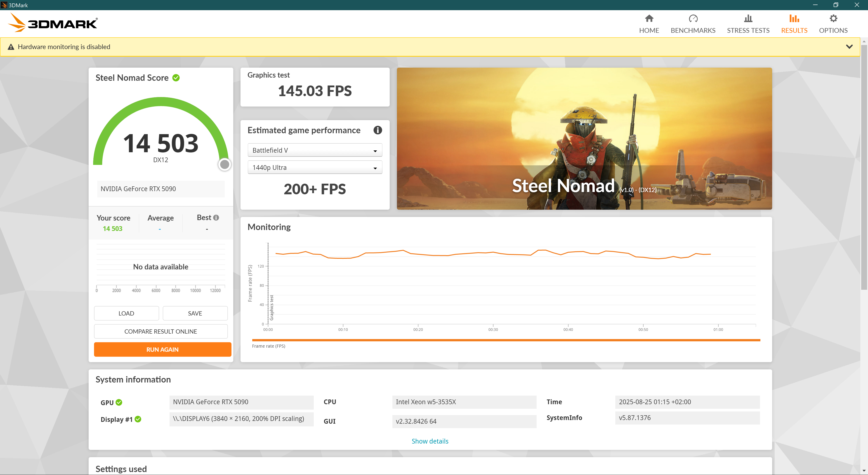Open the OPTIONS settings
The width and height of the screenshot is (868, 475).
[833, 24]
